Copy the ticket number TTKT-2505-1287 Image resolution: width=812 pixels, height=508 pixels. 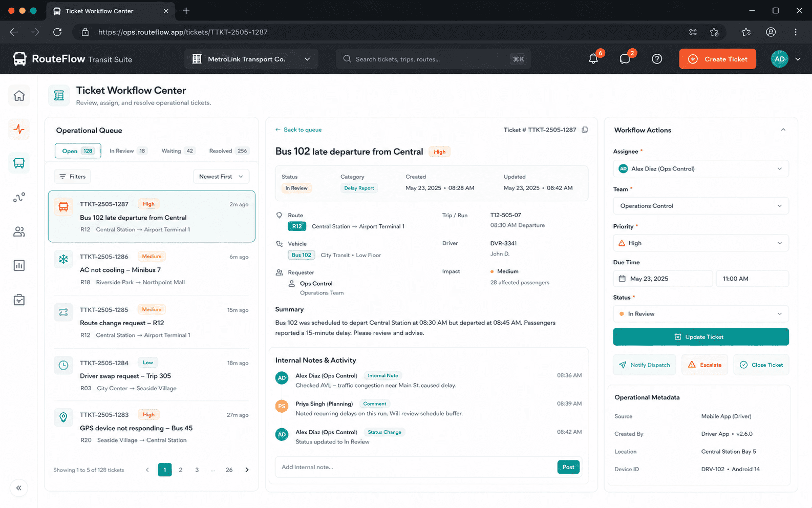(x=585, y=130)
